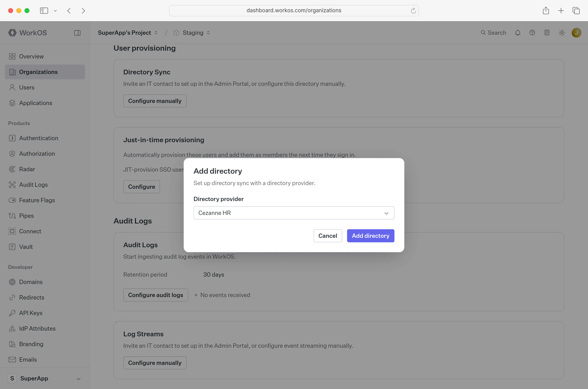Click Configure manually under Log Streams
The image size is (588, 389).
pos(155,363)
